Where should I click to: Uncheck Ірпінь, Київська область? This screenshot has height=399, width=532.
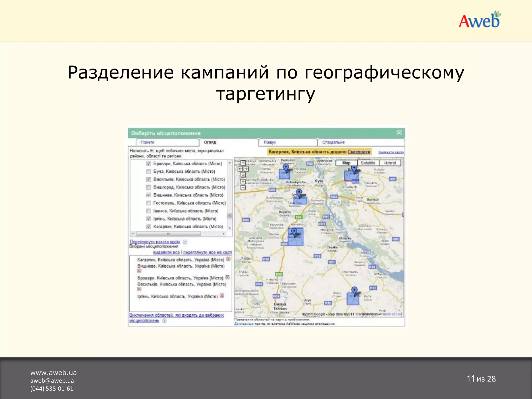click(x=149, y=219)
